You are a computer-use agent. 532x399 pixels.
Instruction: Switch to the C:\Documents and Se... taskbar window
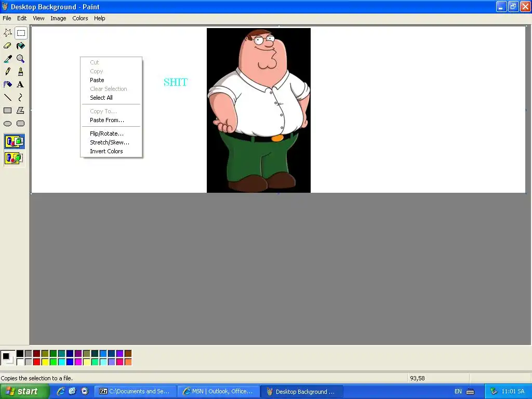click(136, 392)
